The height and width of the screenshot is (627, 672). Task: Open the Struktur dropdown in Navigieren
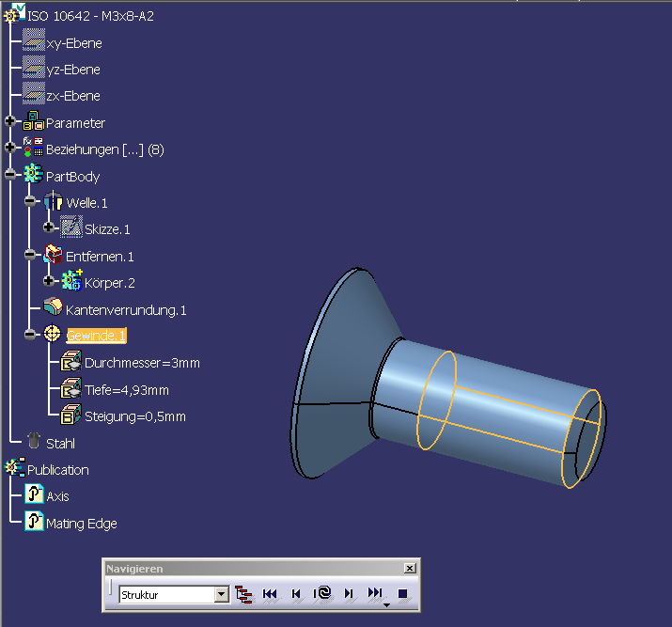pyautogui.click(x=221, y=594)
